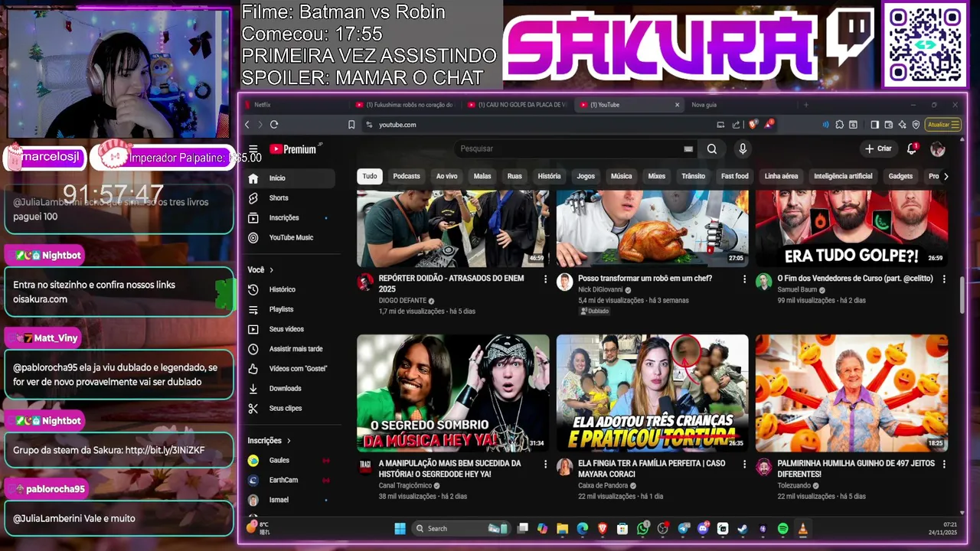Open the YouTube account avatar menu
Viewport: 980px width, 551px height.
coord(938,149)
